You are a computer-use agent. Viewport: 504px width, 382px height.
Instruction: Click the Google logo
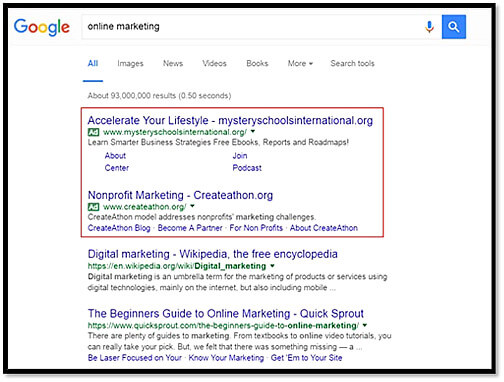coord(42,27)
